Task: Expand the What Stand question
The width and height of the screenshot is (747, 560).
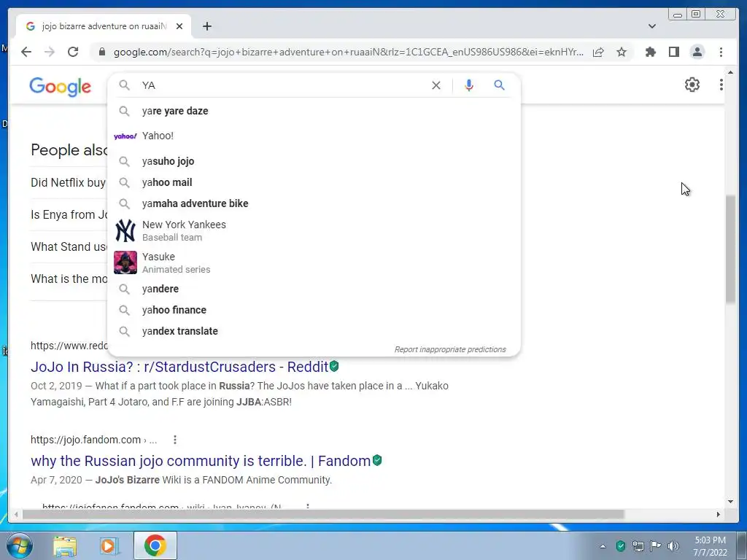Action: click(x=69, y=246)
